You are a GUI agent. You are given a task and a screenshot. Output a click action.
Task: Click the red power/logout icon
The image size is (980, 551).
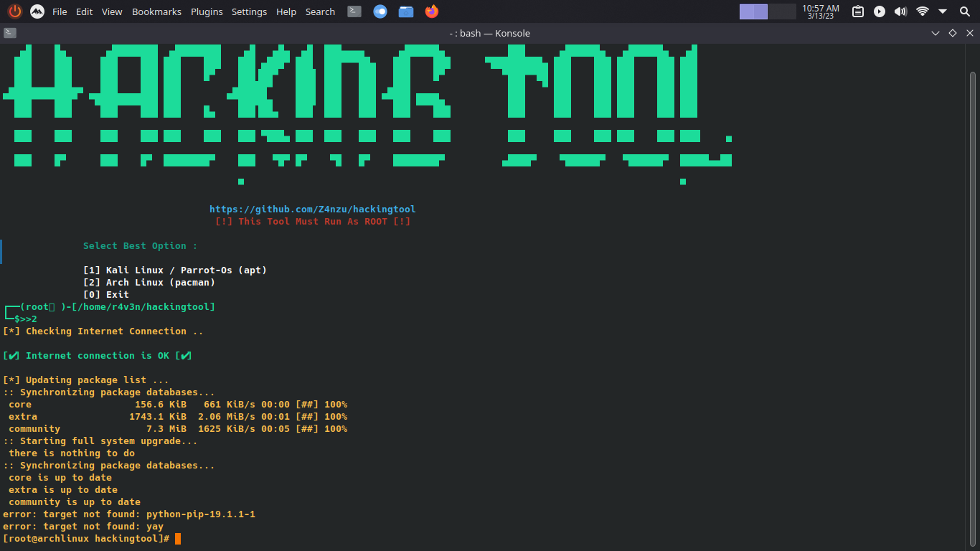click(15, 11)
